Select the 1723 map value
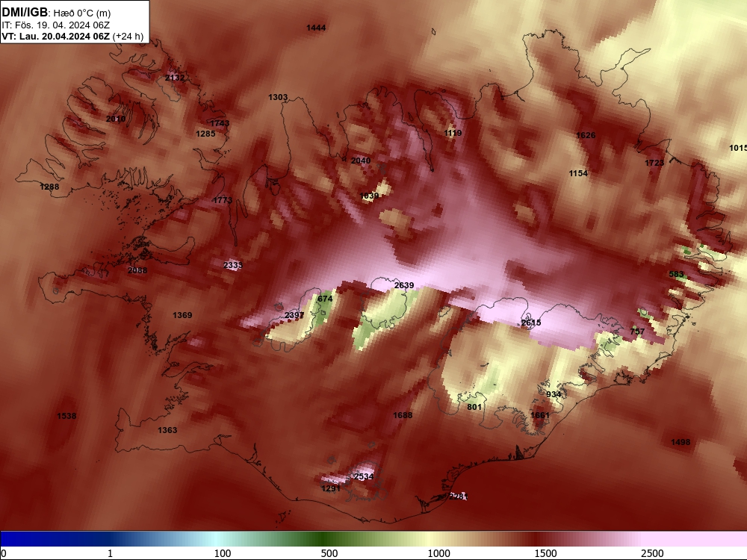 point(654,163)
